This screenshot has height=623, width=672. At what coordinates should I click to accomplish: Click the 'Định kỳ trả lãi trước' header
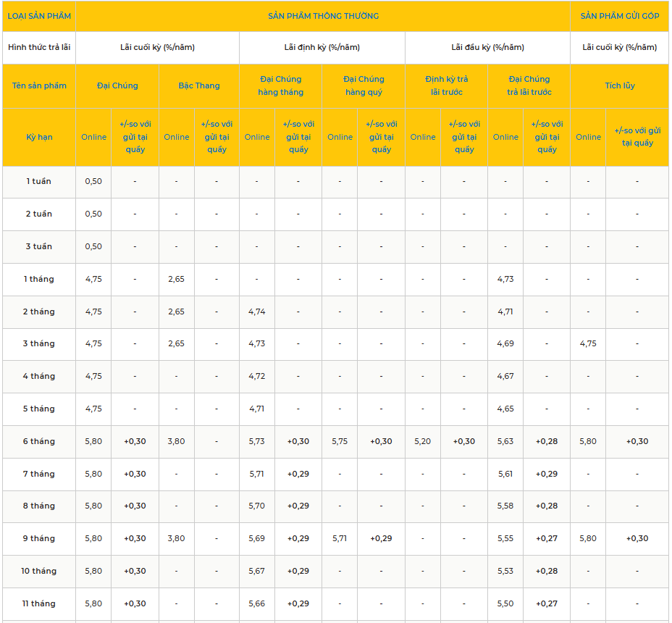(446, 85)
